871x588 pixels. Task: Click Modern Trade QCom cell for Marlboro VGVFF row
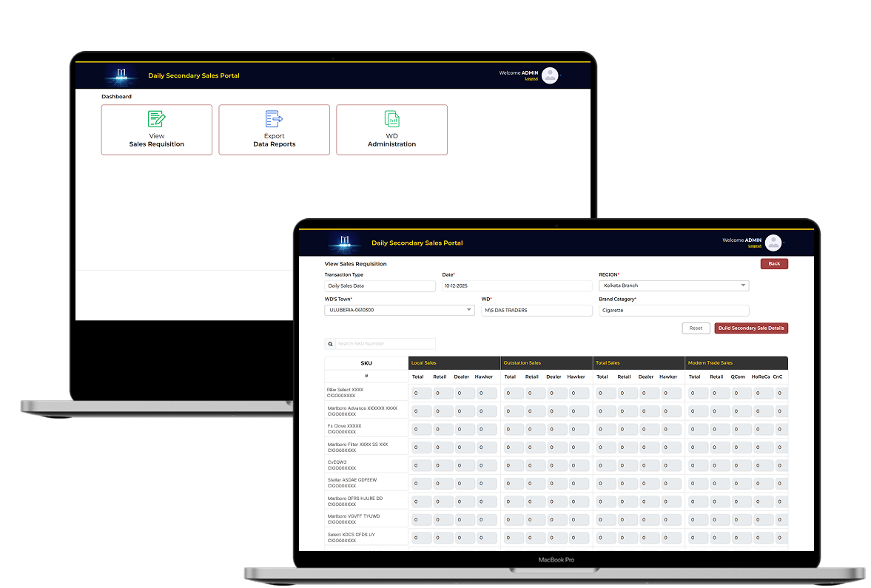[742, 520]
